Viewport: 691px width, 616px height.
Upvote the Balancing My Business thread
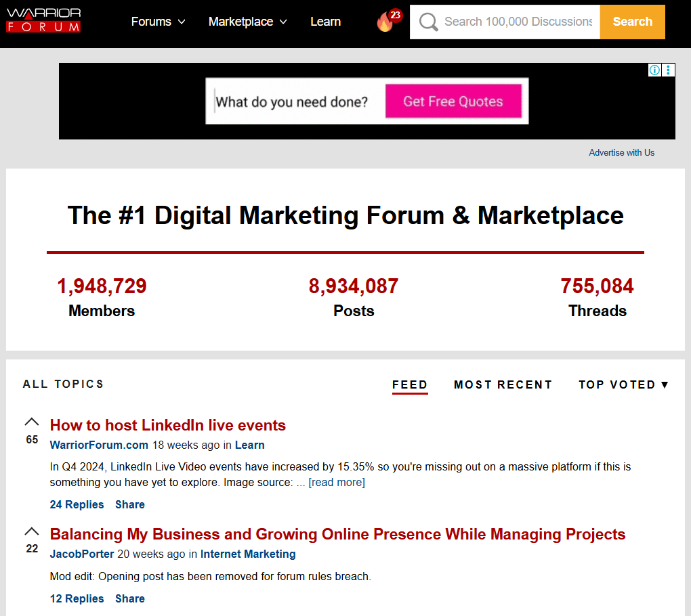click(x=32, y=531)
